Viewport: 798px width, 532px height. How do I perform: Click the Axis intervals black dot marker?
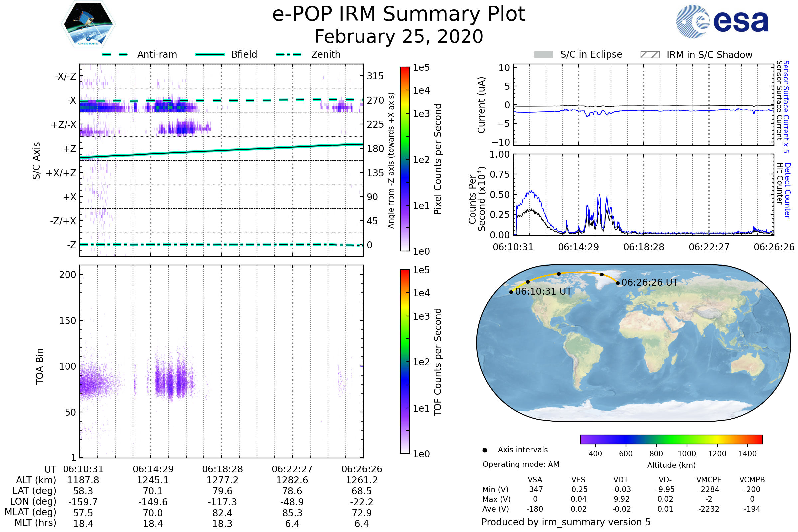tap(485, 450)
